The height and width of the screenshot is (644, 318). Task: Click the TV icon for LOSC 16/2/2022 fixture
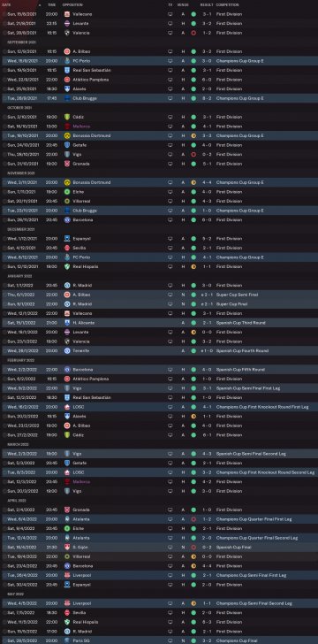(170, 407)
